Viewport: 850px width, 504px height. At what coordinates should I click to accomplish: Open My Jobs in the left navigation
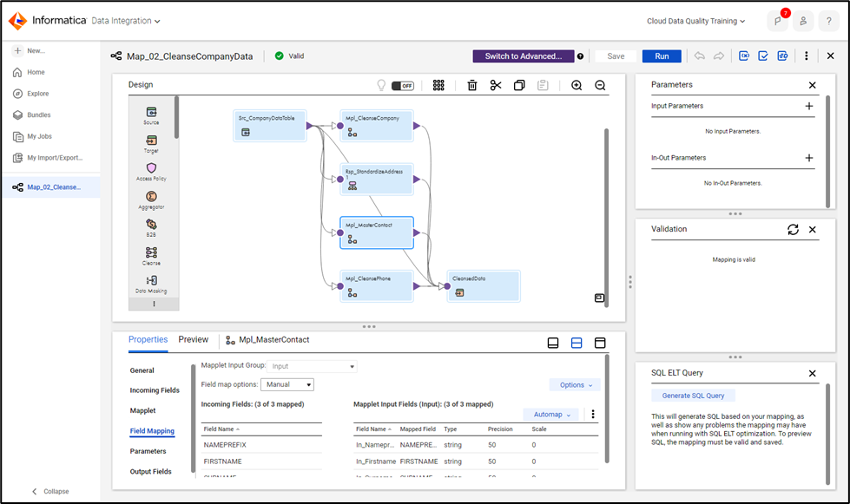[39, 136]
